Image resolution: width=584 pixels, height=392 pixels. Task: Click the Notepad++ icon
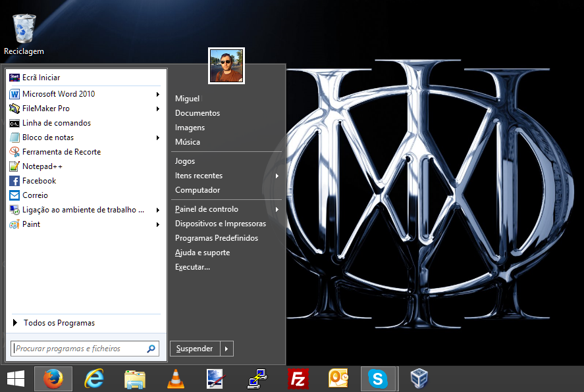click(x=14, y=166)
